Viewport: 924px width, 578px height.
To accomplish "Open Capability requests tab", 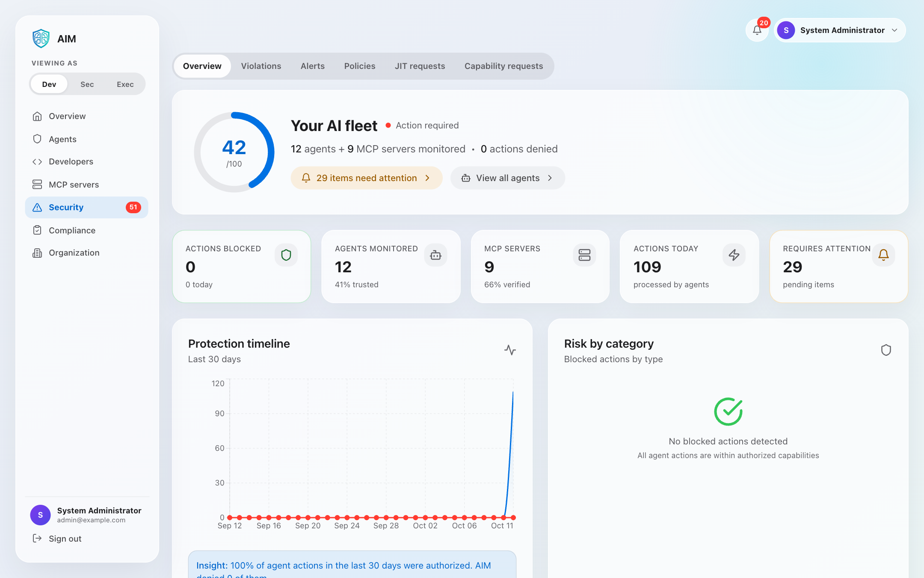I will tap(504, 66).
